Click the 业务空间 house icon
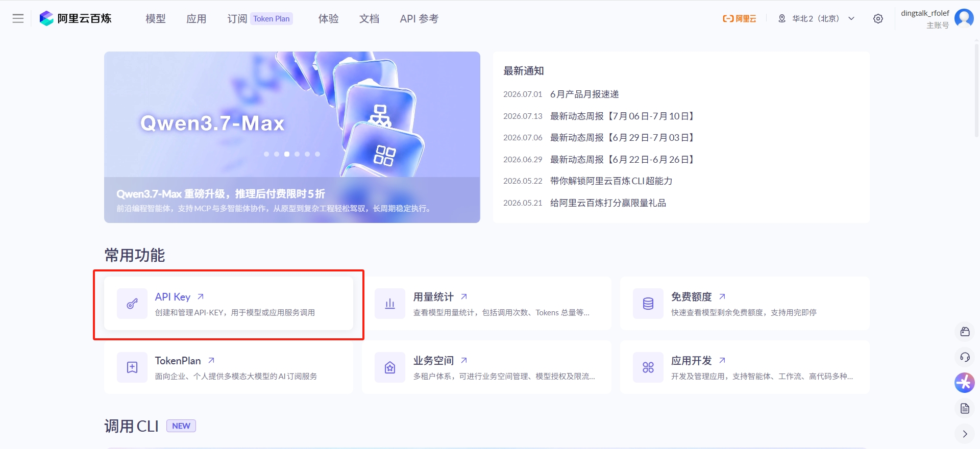980x449 pixels. click(x=390, y=367)
